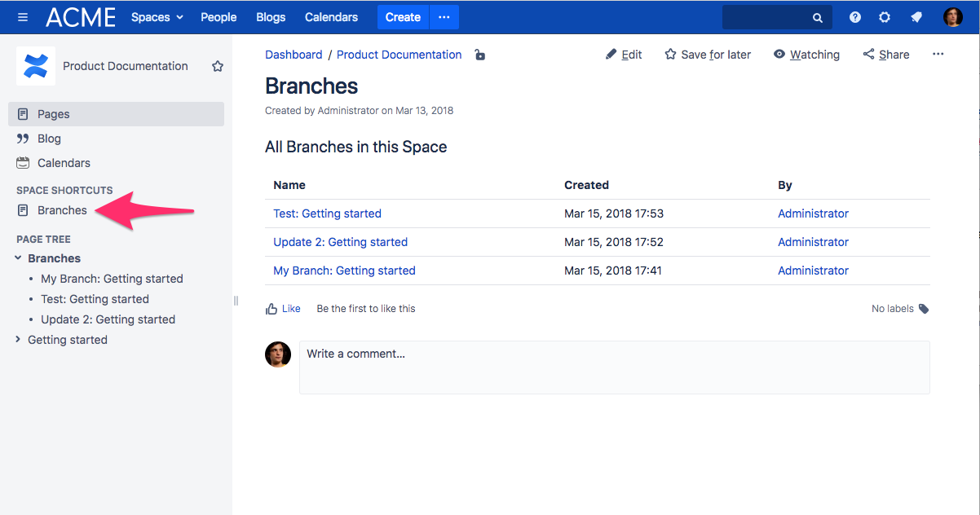Open Administrator link in Update 2 row
This screenshot has width=980, height=515.
pyautogui.click(x=813, y=242)
